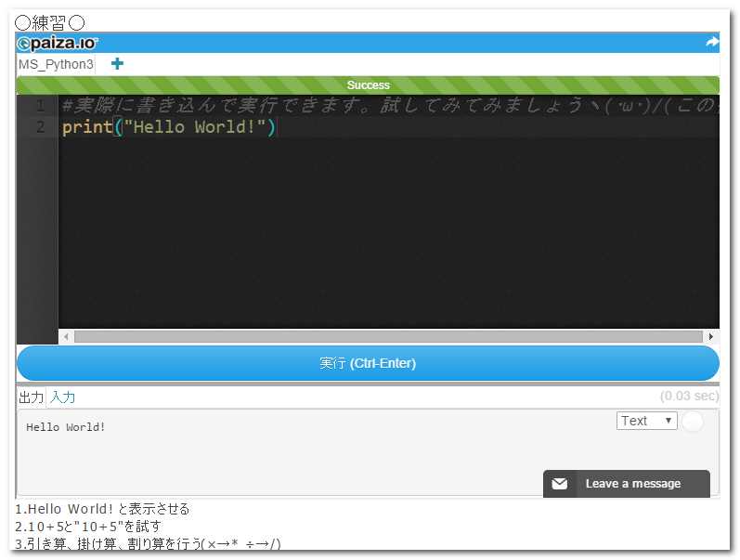Click the 〇練習〇 heading
Image resolution: width=740 pixels, height=560 pixels.
click(49, 22)
